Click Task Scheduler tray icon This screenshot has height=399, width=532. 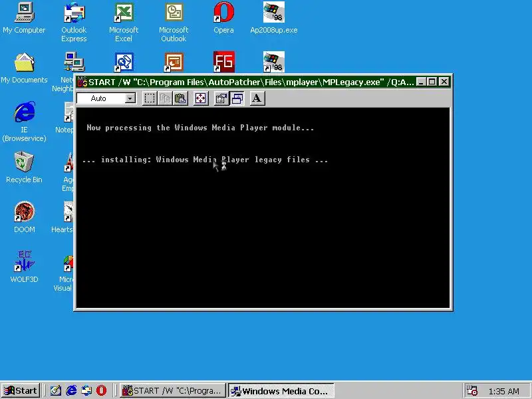coord(471,390)
